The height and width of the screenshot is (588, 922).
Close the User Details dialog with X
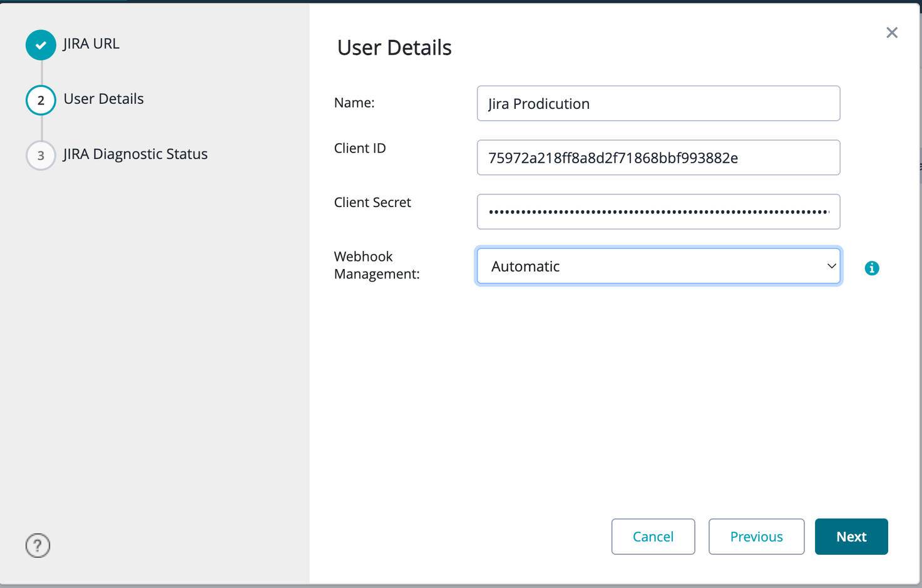tap(891, 33)
